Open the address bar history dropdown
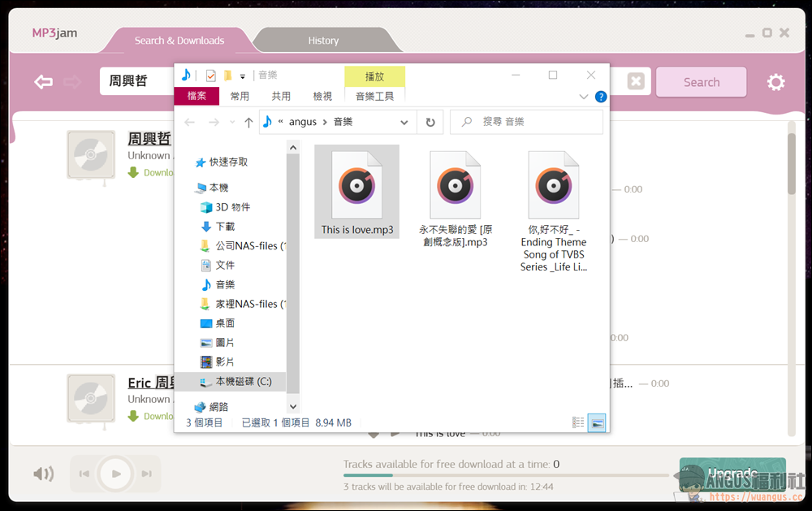 pyautogui.click(x=404, y=123)
